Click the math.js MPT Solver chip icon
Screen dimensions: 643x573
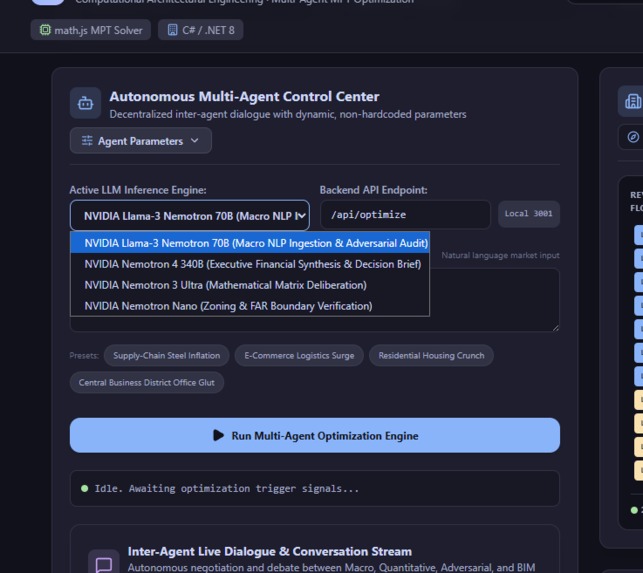[45, 30]
